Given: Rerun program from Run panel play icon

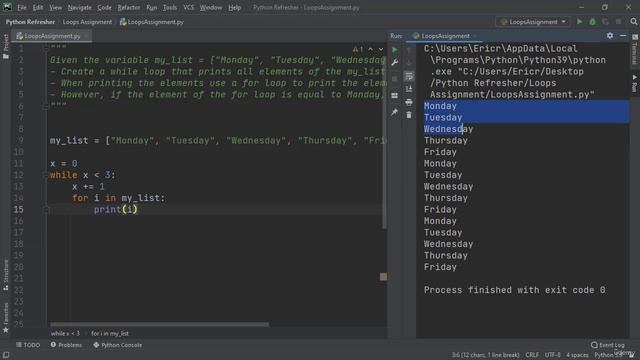Looking at the screenshot, I should pyautogui.click(x=394, y=50).
